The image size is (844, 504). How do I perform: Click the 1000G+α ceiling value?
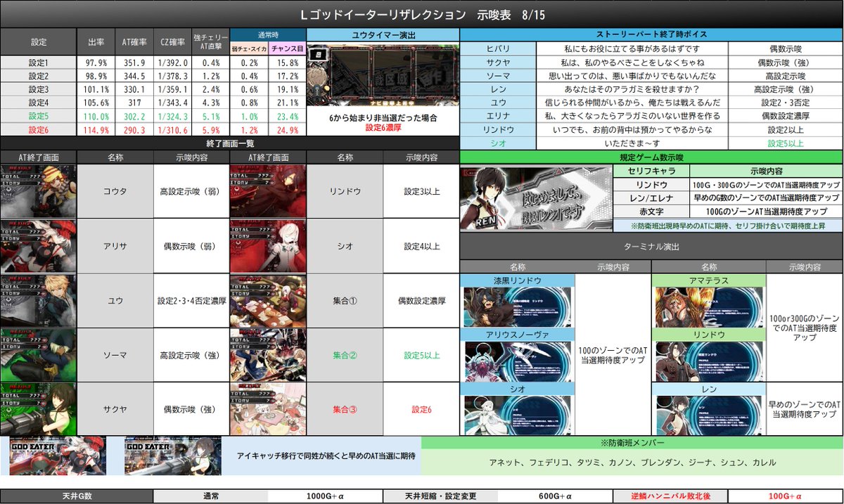pyautogui.click(x=326, y=496)
